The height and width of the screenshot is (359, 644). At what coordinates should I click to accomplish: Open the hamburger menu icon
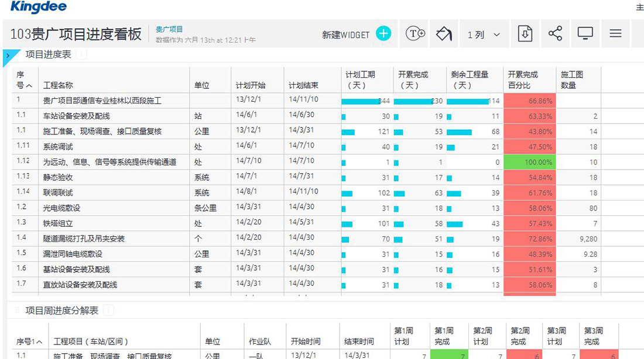pyautogui.click(x=615, y=34)
